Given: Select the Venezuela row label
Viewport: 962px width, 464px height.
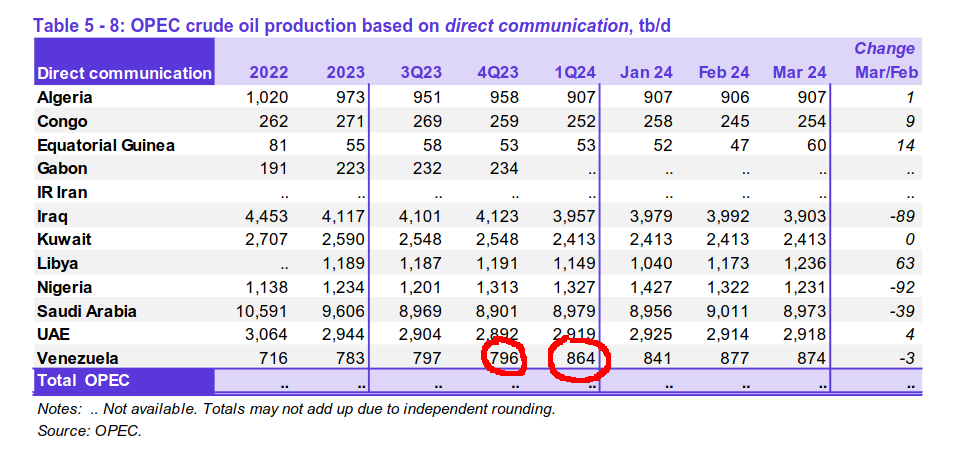Looking at the screenshot, I should tap(77, 358).
